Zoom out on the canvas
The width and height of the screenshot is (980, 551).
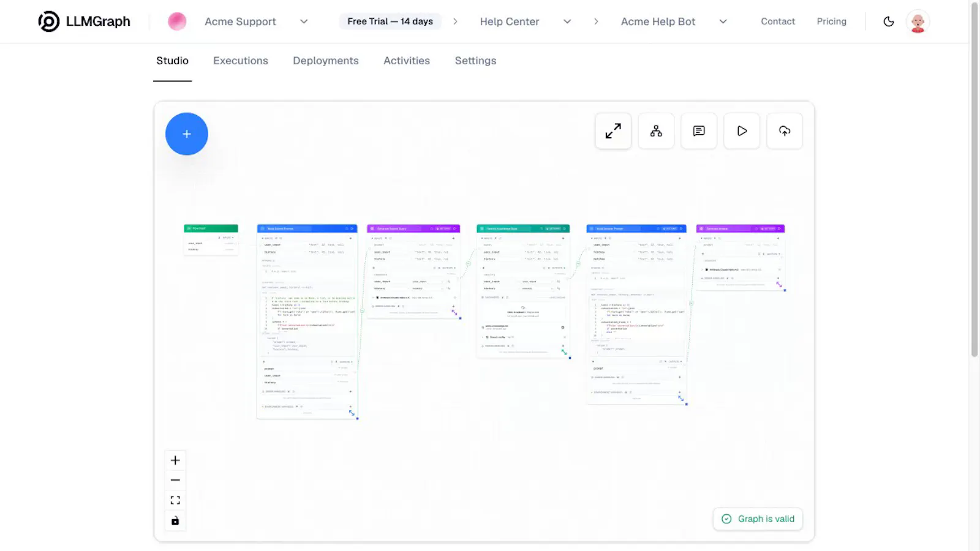175,480
